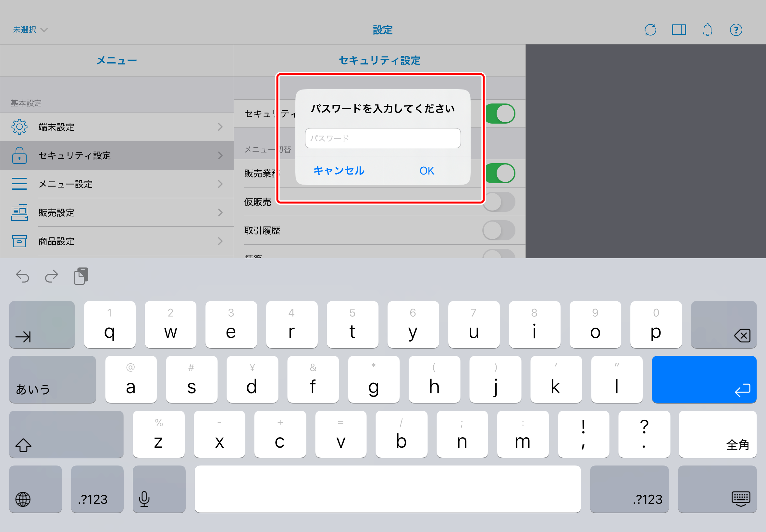Select 販売設定 menu item

coord(117,212)
